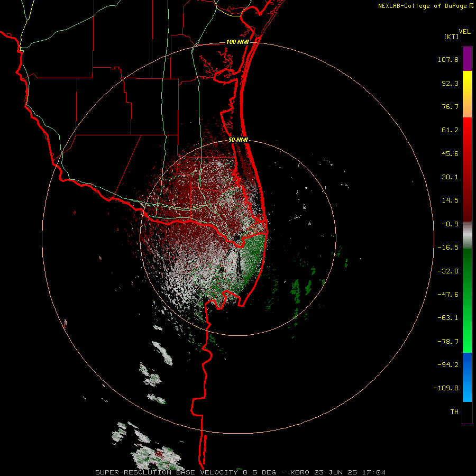Click the -94.2 legend value
This screenshot has width=476, height=476.
[x=448, y=364]
